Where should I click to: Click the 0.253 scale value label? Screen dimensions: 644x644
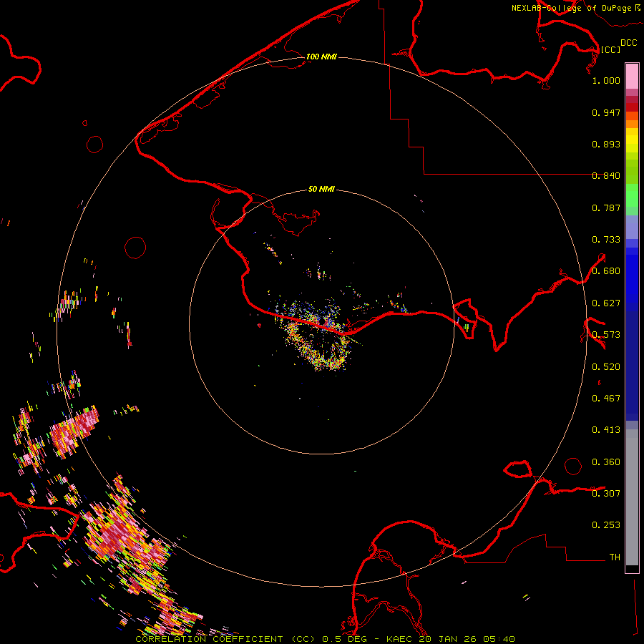pos(606,525)
